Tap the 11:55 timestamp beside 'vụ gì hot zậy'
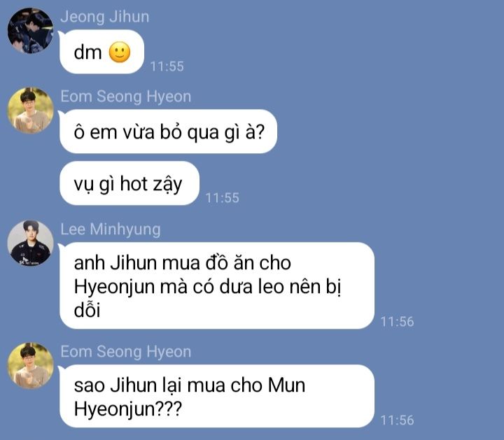This screenshot has width=504, height=440. (x=222, y=198)
